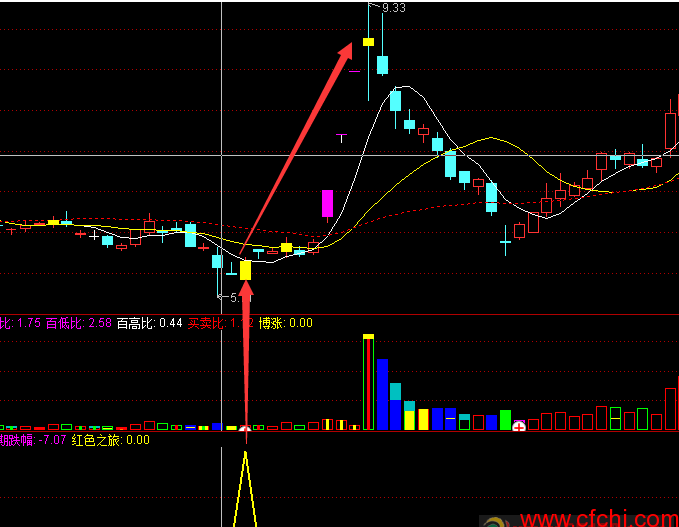679x527 pixels.
Task: Select the '百高比: 0.44' indicator label
Action: click(x=149, y=323)
